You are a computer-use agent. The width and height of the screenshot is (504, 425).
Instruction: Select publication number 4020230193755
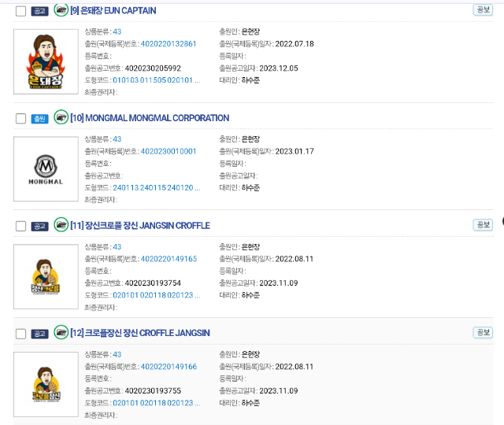[153, 390]
